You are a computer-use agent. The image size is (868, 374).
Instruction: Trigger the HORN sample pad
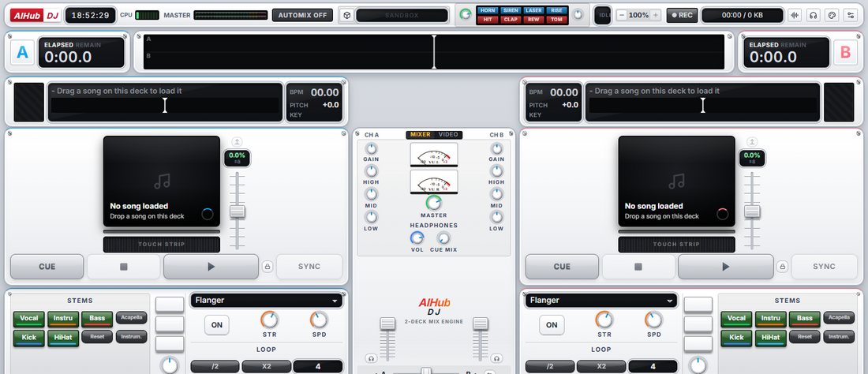click(488, 10)
